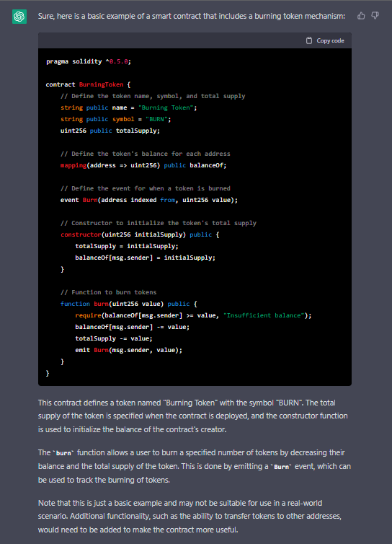Screen dimensions: 392x544
Task: Click the ChatGPT avatar logo
Action: [x=19, y=17]
